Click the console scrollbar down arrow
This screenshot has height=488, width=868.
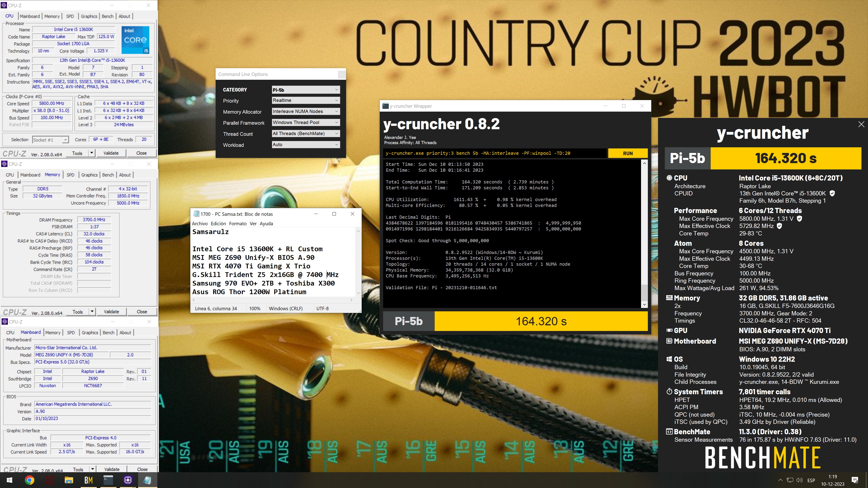coord(644,305)
